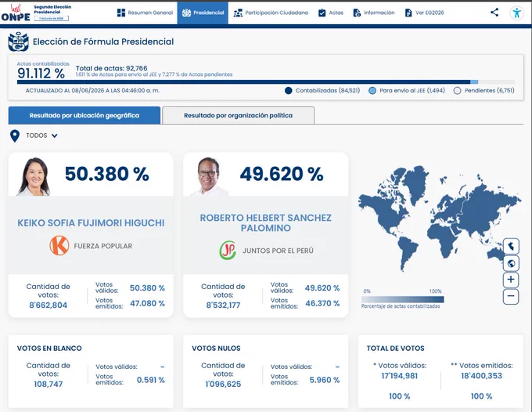This screenshot has height=412, width=532.
Task: Click the Contabilizadas legend dot
Action: click(x=289, y=91)
